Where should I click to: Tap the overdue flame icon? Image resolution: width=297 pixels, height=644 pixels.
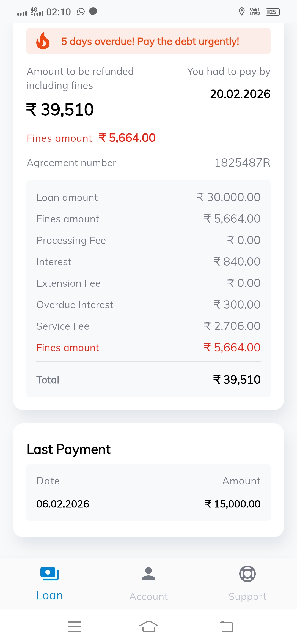click(x=43, y=41)
